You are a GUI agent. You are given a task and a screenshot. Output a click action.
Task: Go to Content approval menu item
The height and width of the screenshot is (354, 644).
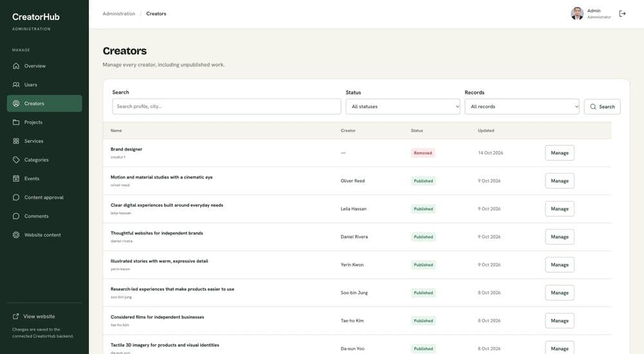coord(44,197)
